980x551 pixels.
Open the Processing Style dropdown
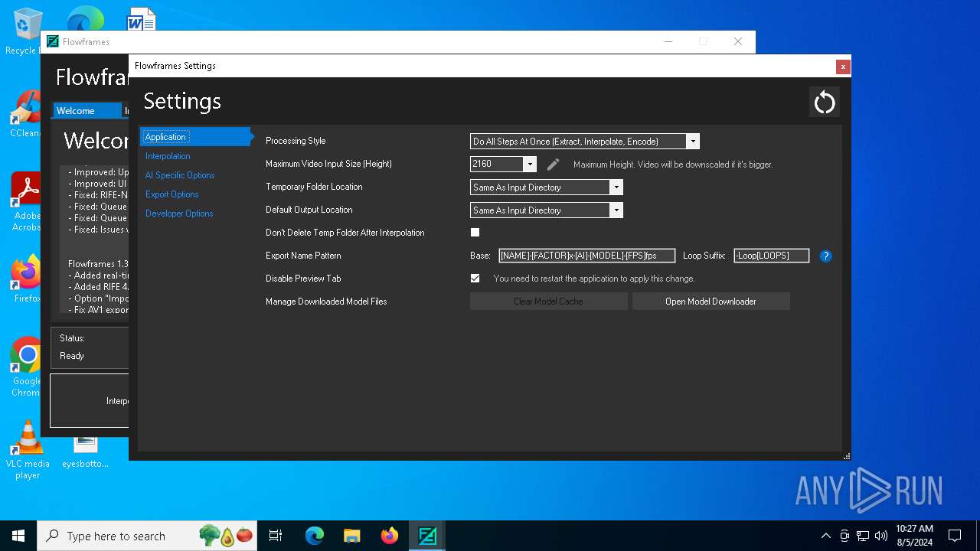pos(585,142)
